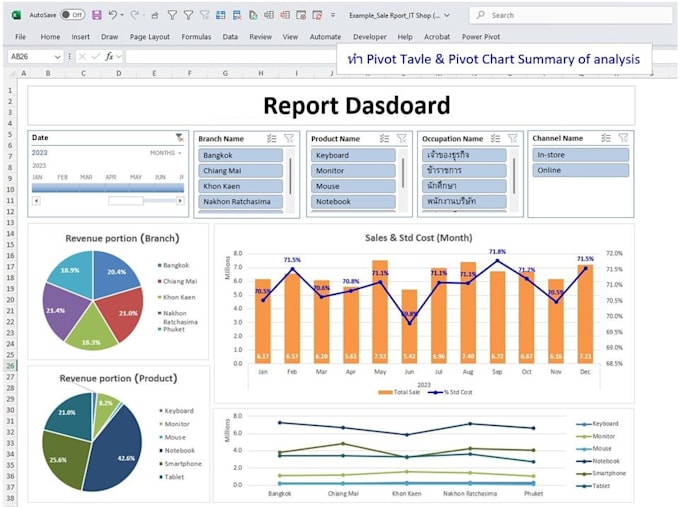680x507 pixels.
Task: Select the Khon Kaen slicer button
Action: pos(241,186)
